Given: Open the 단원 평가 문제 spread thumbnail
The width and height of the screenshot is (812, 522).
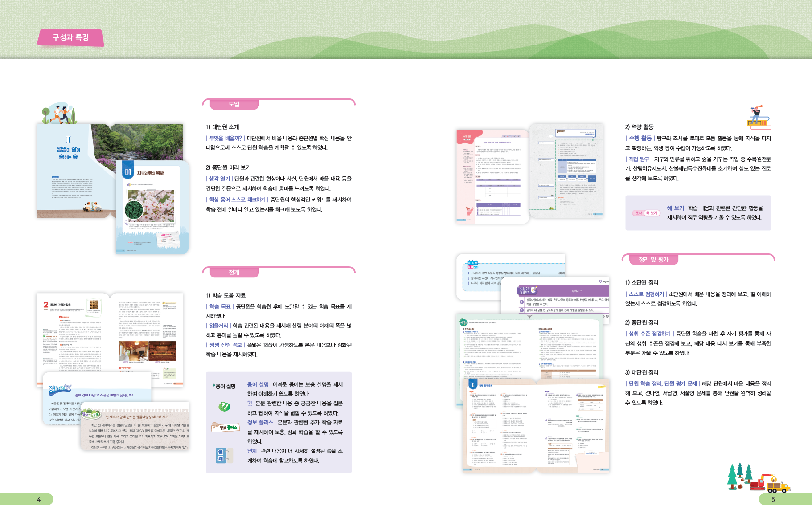Looking at the screenshot, I should coord(536,425).
